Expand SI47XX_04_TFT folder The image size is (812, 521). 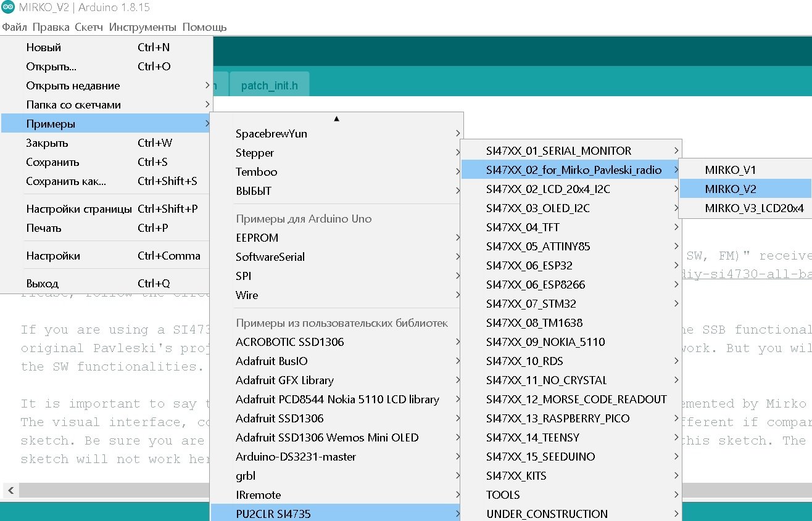(571, 228)
